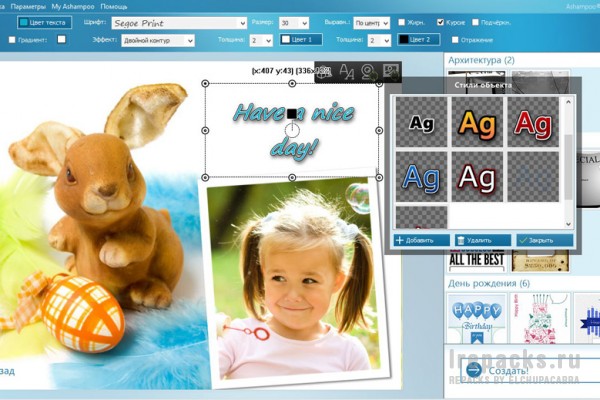The width and height of the screenshot is (600, 400).
Task: Open the clip-art object tool icon
Action: point(324,72)
